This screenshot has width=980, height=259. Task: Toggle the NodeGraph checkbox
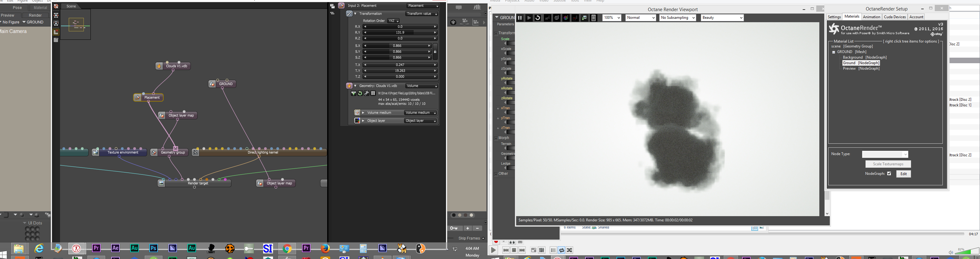pos(889,174)
